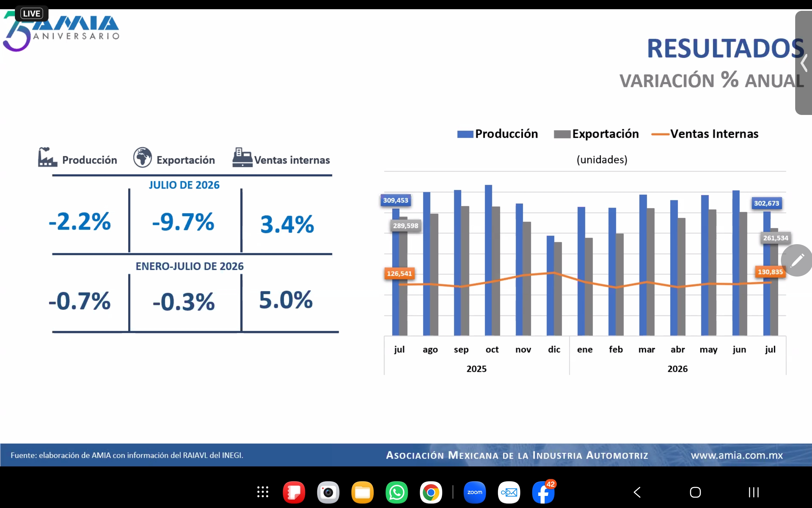Open the Camera app
812x508 pixels.
coord(328,492)
